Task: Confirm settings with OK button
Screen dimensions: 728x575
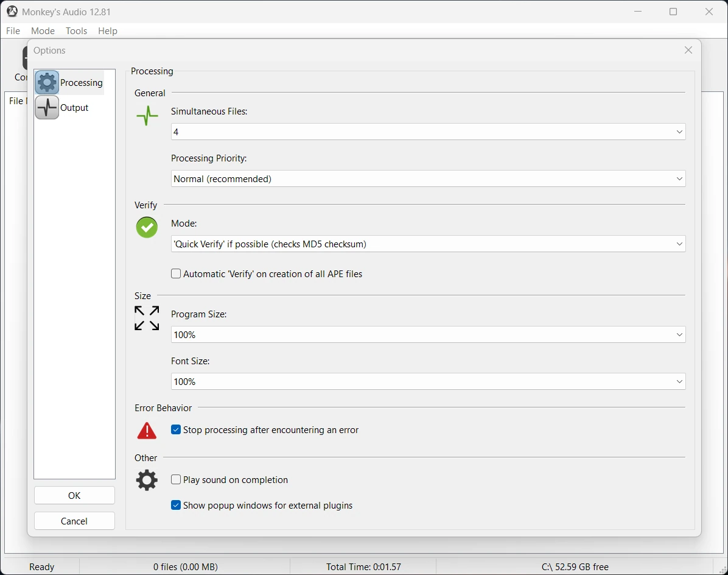Action: (74, 496)
